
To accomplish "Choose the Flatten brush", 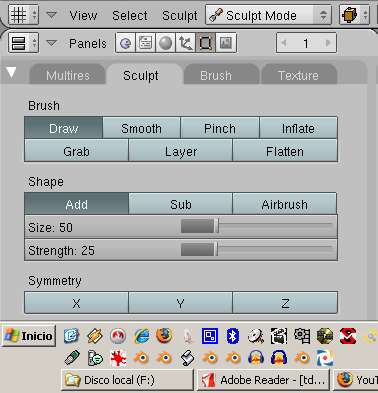I will 285,151.
